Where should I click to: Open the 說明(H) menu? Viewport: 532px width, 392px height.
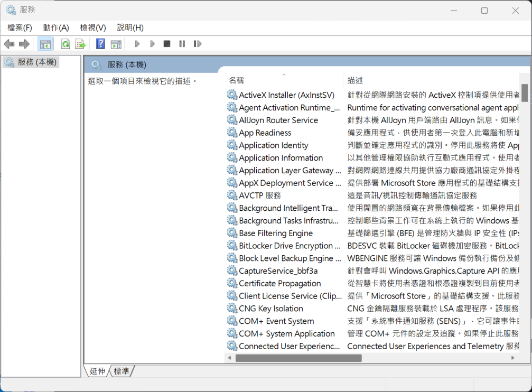(130, 28)
